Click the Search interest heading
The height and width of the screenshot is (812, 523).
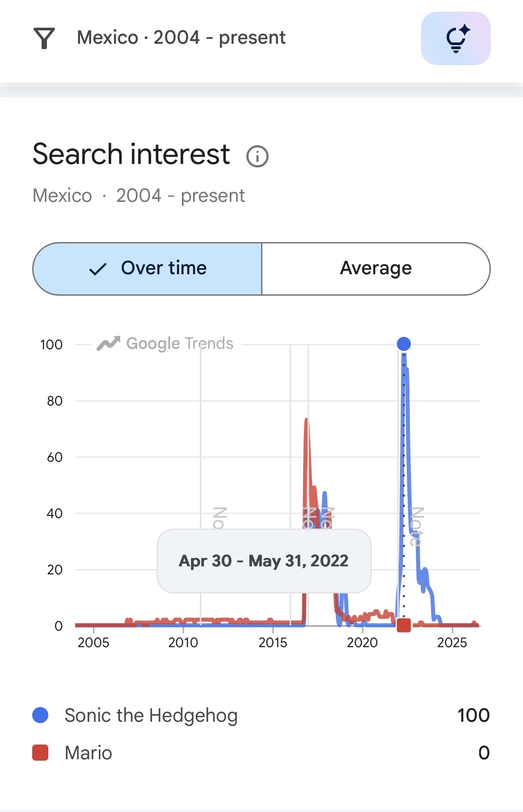coord(131,154)
